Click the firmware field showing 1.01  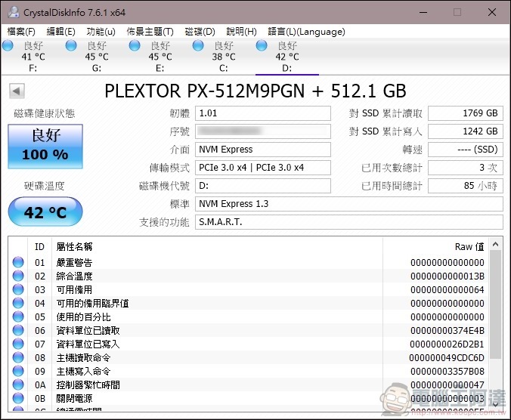(263, 113)
